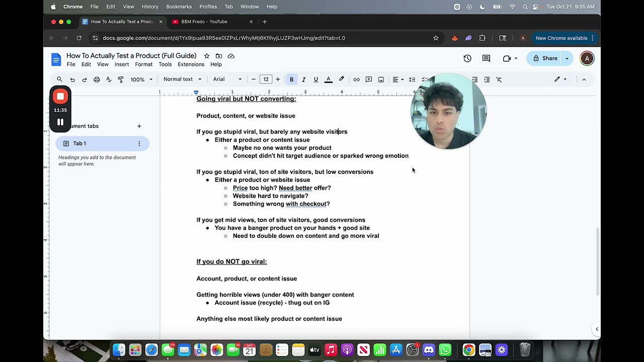Check the cloud document status icon
The height and width of the screenshot is (362, 644).
coord(231,56)
